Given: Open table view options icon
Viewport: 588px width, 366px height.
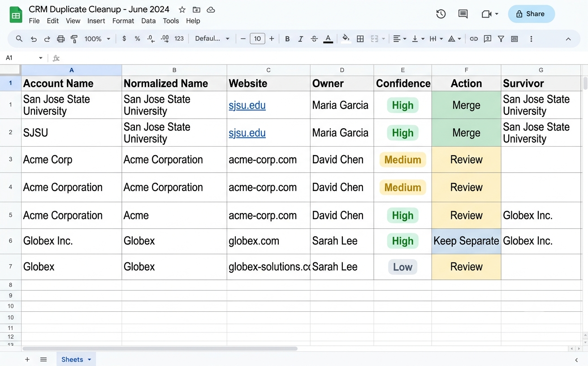Looking at the screenshot, I should [514, 39].
